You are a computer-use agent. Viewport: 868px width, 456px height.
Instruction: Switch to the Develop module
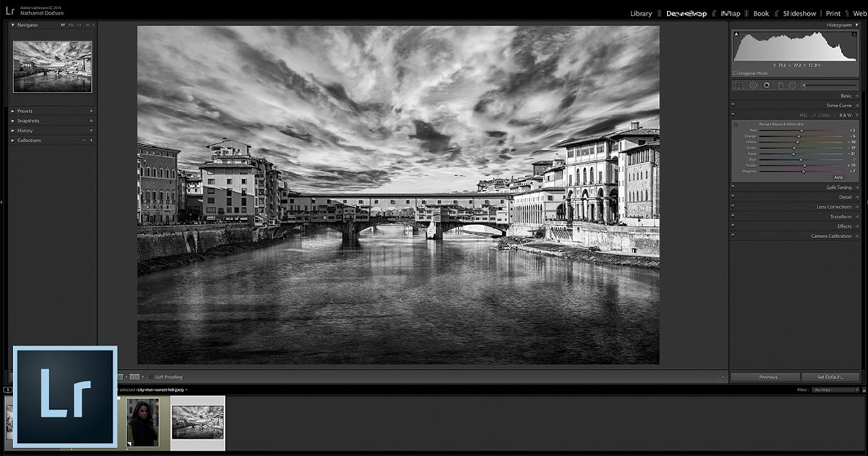click(x=686, y=14)
